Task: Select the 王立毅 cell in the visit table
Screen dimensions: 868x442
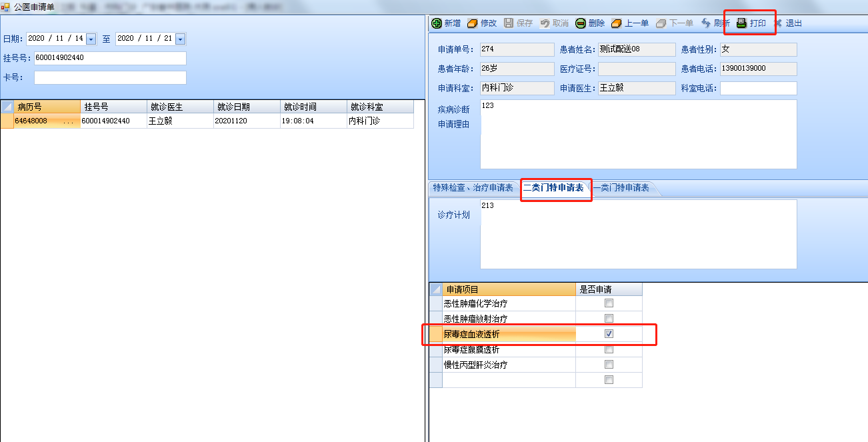Action: (x=180, y=121)
